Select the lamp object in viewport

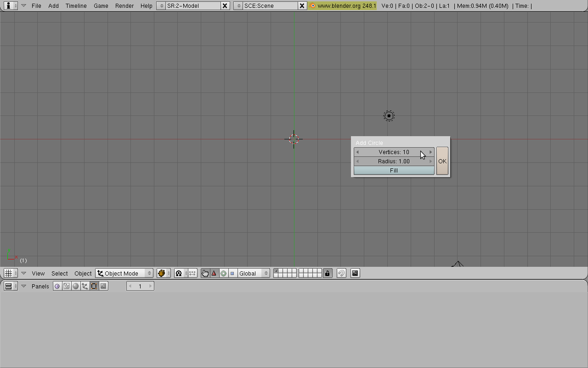[389, 116]
